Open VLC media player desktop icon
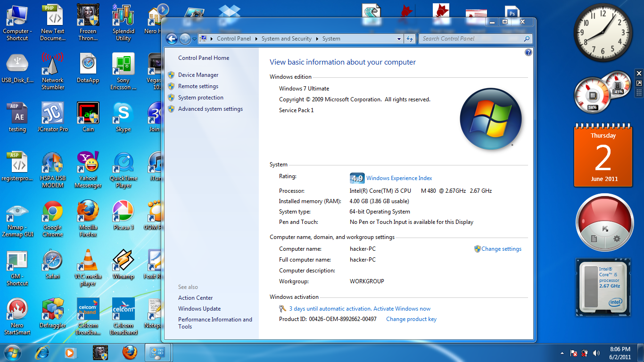Viewport: 644px width, 362px height. pos(88,268)
